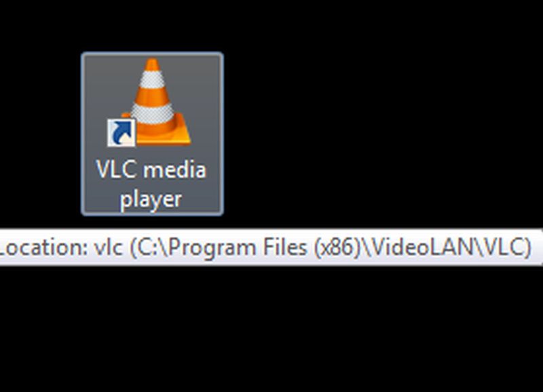Click the orange tip of the VLC cone
Screen dimensions: 543x392
[152, 65]
